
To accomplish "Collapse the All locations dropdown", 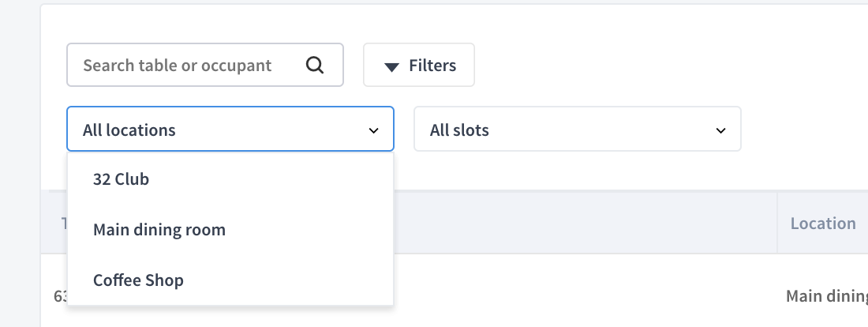I will (x=230, y=129).
